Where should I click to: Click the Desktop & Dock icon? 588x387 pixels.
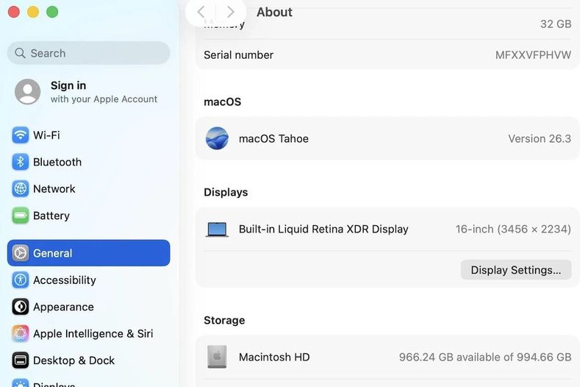[x=21, y=361]
